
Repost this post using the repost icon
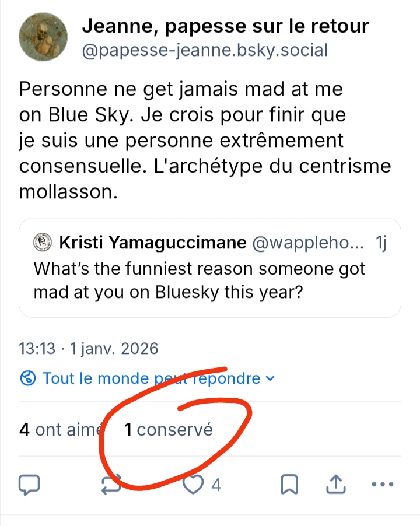pos(112,484)
